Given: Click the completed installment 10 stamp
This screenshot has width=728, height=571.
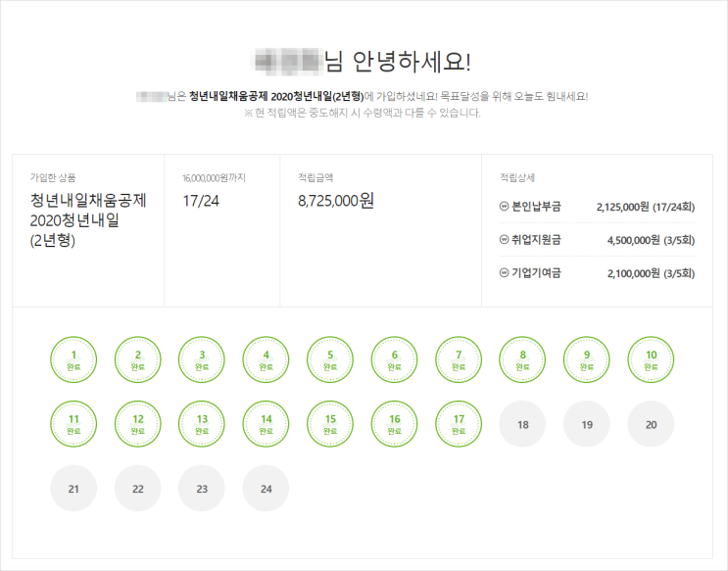Looking at the screenshot, I should [x=651, y=359].
